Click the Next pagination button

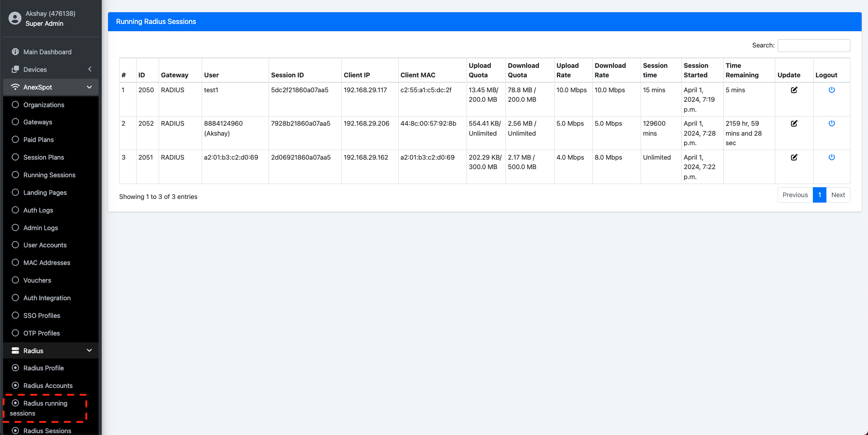click(x=838, y=195)
